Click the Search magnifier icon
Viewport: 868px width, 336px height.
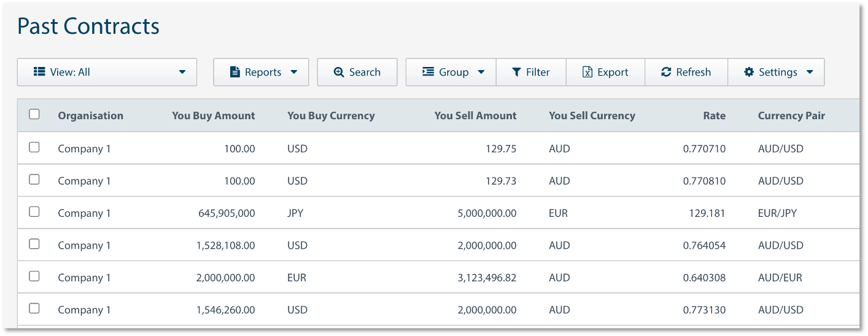tap(339, 72)
